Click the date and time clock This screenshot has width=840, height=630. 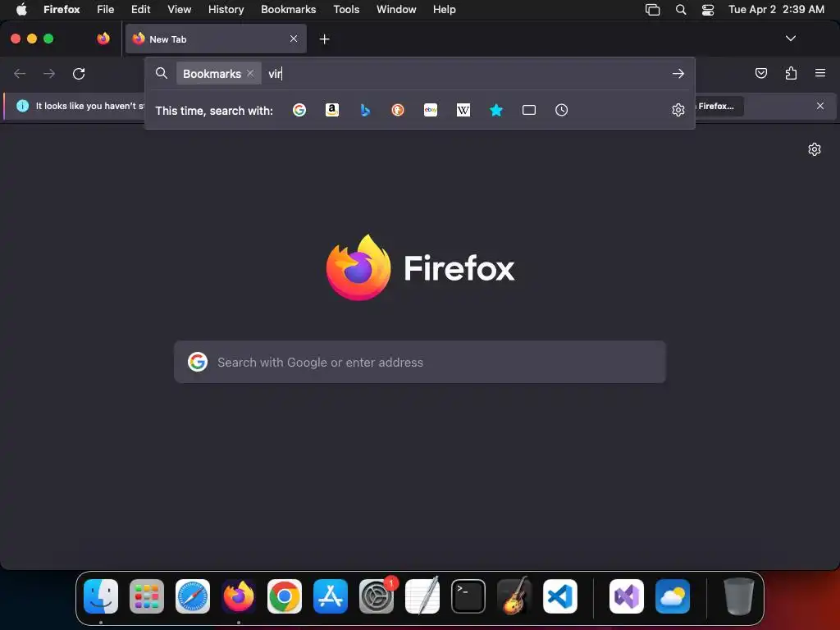coord(776,9)
